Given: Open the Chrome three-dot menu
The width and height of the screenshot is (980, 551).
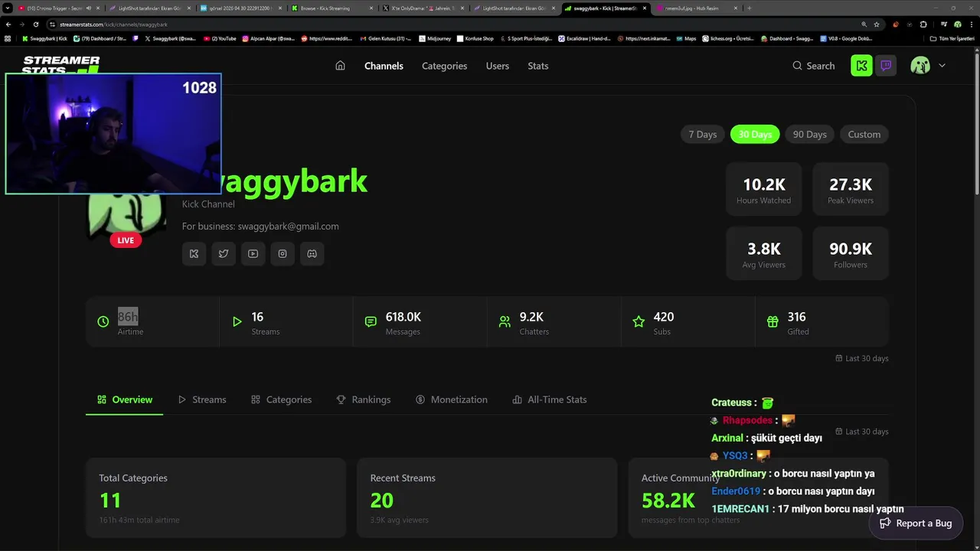Looking at the screenshot, I should coord(971,24).
